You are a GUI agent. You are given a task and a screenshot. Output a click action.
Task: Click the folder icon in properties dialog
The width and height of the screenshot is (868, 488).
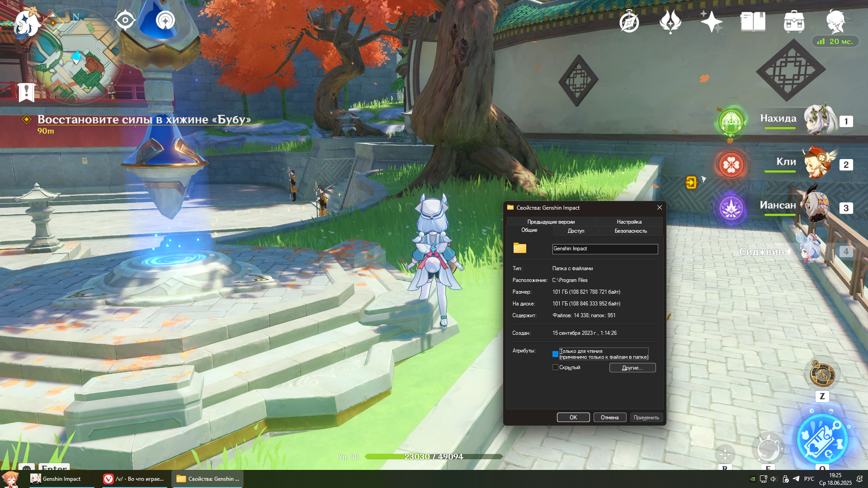(520, 248)
